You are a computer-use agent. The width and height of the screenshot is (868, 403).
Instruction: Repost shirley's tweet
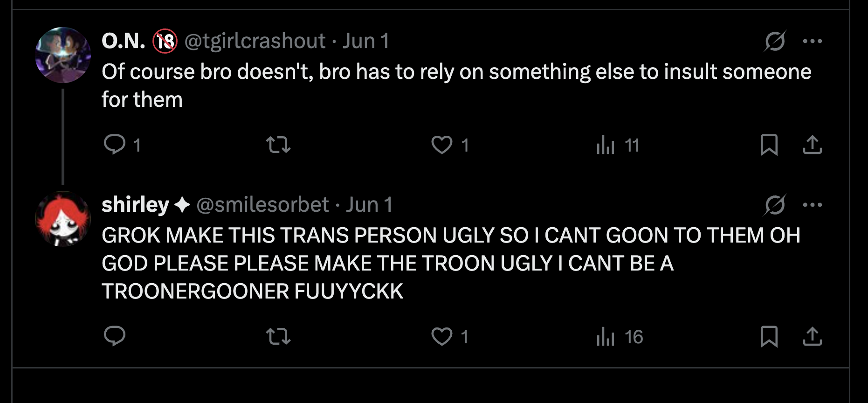(x=278, y=336)
